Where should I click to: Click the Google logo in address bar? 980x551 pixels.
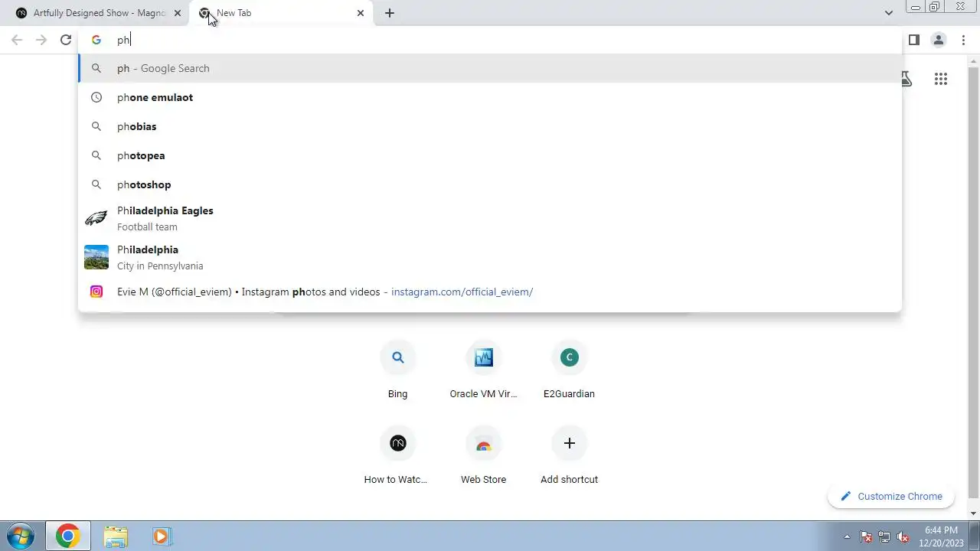click(96, 40)
